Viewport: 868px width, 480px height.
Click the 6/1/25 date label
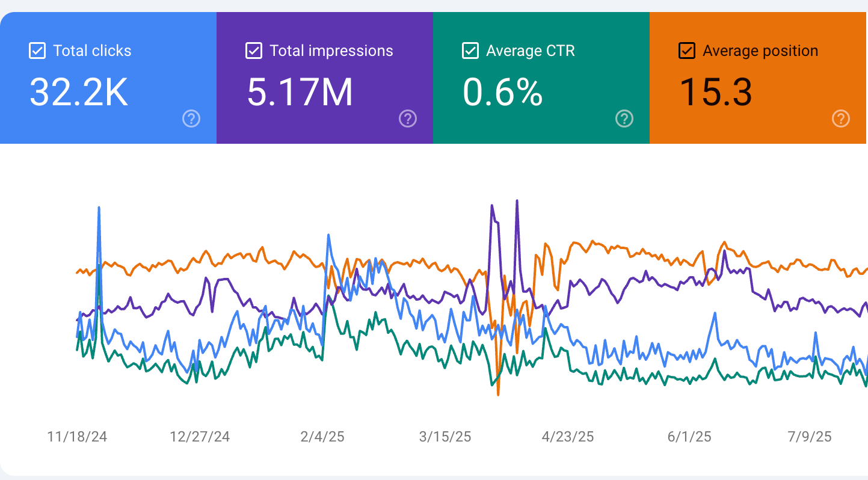point(689,437)
